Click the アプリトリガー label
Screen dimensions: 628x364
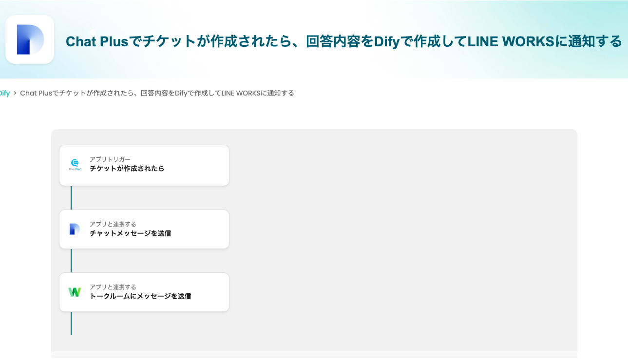coord(110,159)
